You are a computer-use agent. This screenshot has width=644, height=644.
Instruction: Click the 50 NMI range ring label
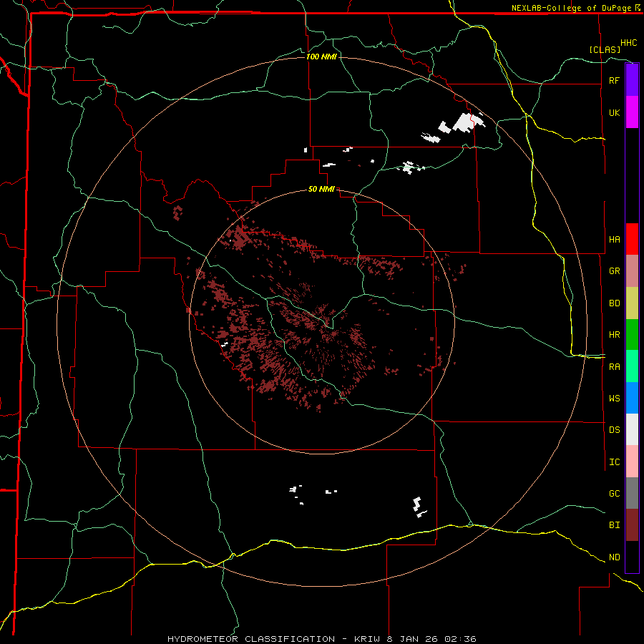[321, 189]
